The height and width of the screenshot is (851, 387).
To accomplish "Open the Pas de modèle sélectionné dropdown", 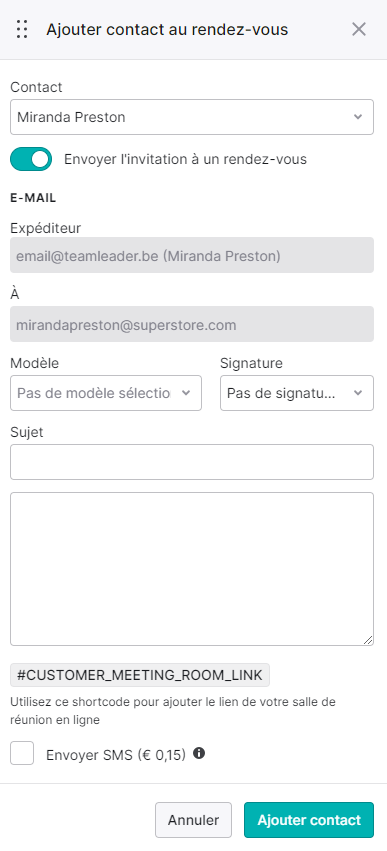I will click(x=106, y=393).
